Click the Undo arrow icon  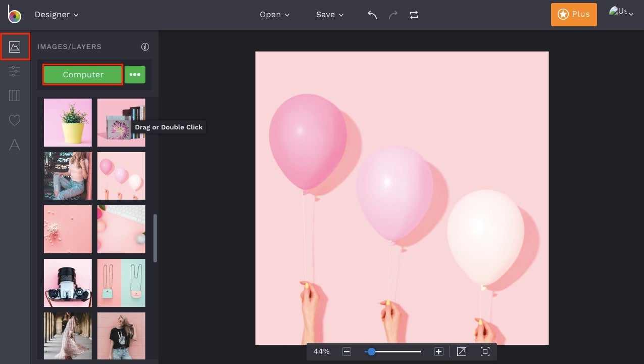372,15
